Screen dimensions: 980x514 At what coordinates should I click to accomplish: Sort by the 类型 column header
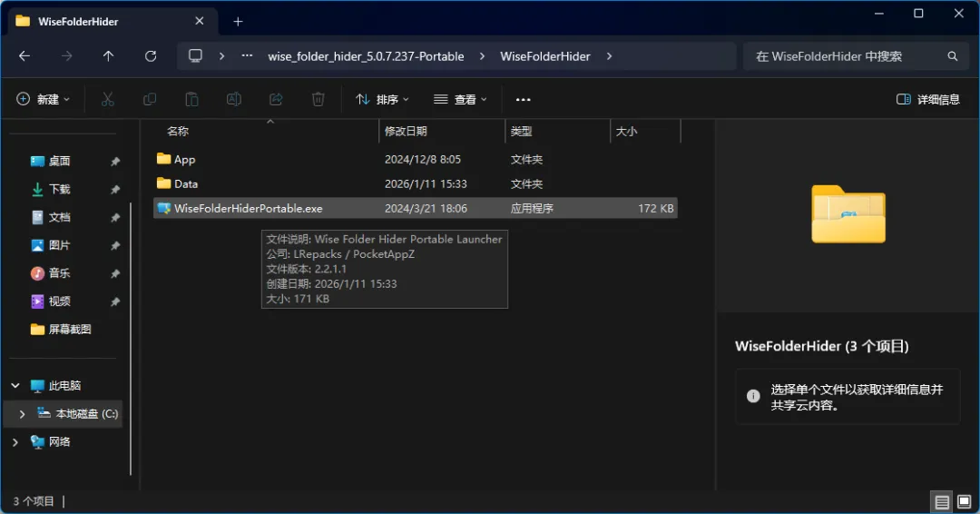click(x=521, y=132)
